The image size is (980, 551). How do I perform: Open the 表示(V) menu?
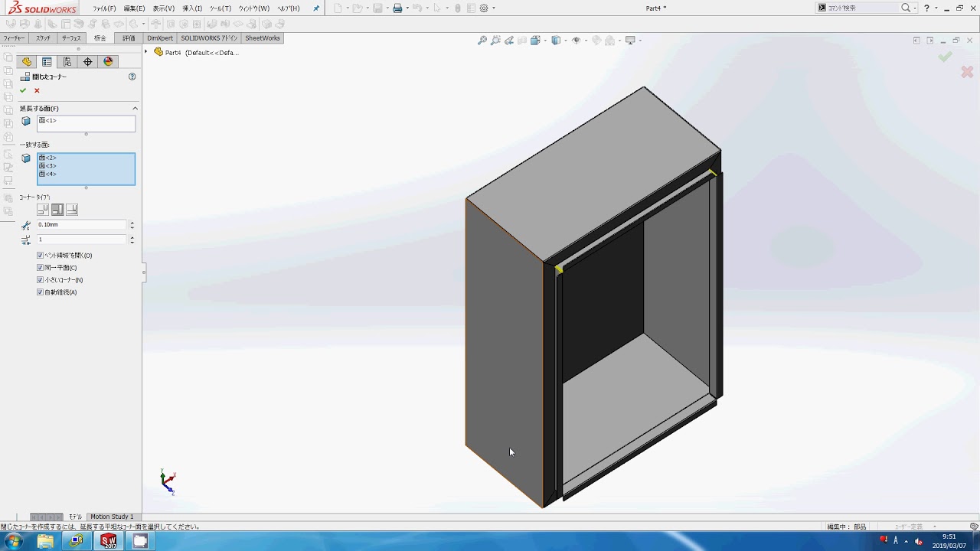(162, 8)
